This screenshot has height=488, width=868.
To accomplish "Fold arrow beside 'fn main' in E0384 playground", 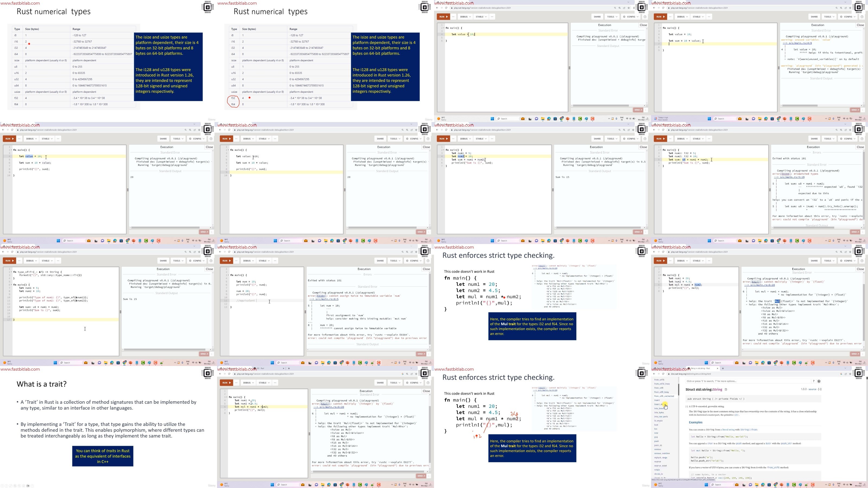I will [x=228, y=275].
